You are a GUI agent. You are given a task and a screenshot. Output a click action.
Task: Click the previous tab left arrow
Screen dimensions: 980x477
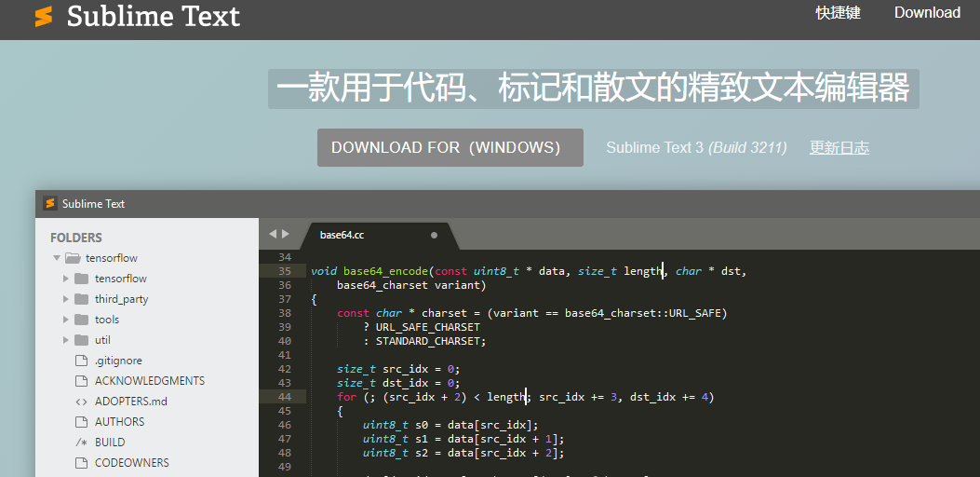pos(273,234)
